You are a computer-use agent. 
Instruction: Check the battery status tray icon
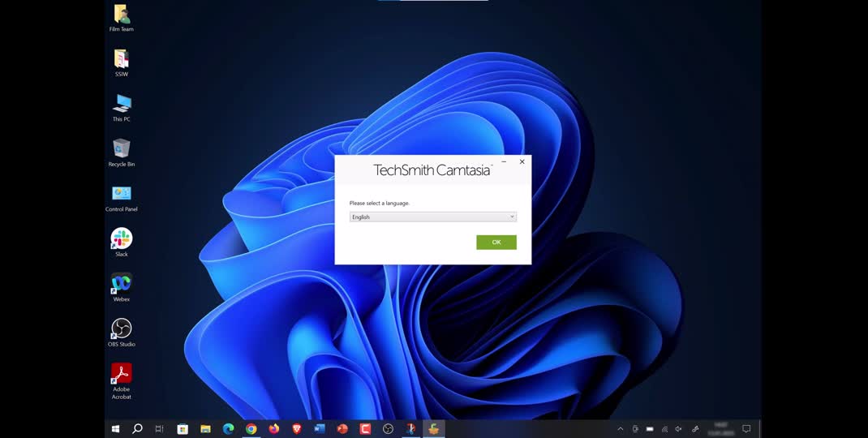(x=650, y=428)
